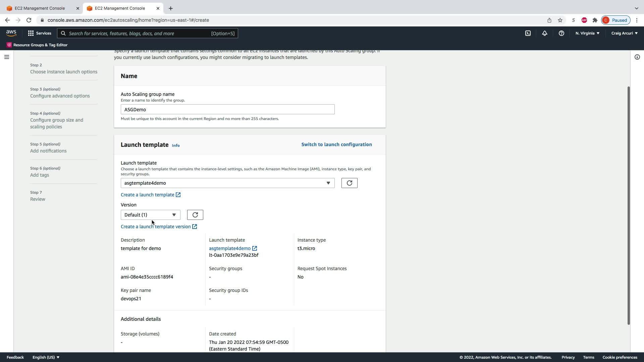Open the notifications bell icon
This screenshot has height=362, width=644.
pos(544,33)
